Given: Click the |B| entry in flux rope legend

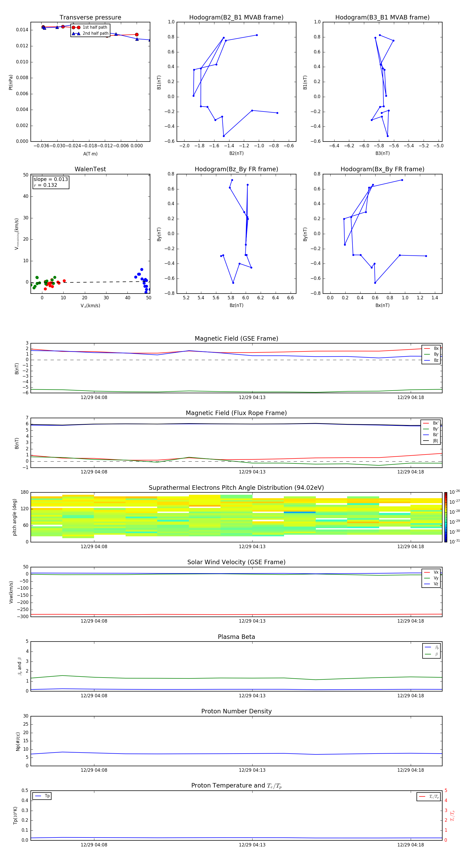Looking at the screenshot, I should coord(431,441).
